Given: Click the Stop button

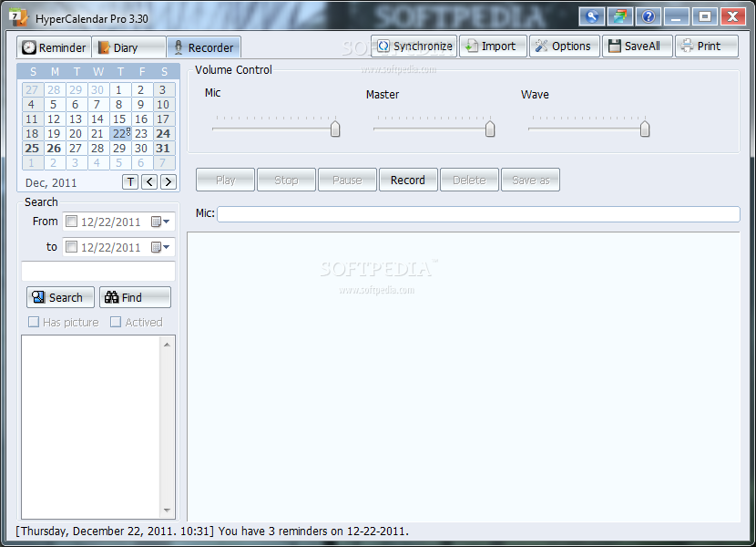Looking at the screenshot, I should (286, 181).
